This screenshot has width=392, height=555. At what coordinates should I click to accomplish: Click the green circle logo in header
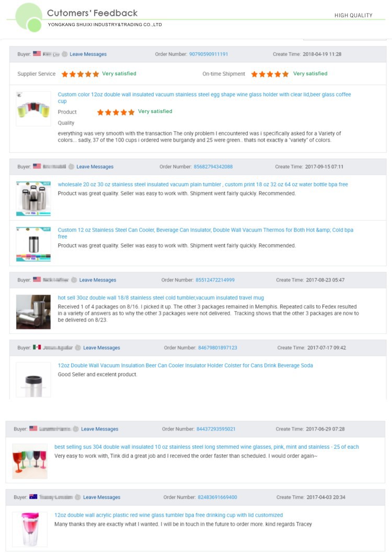click(x=29, y=17)
